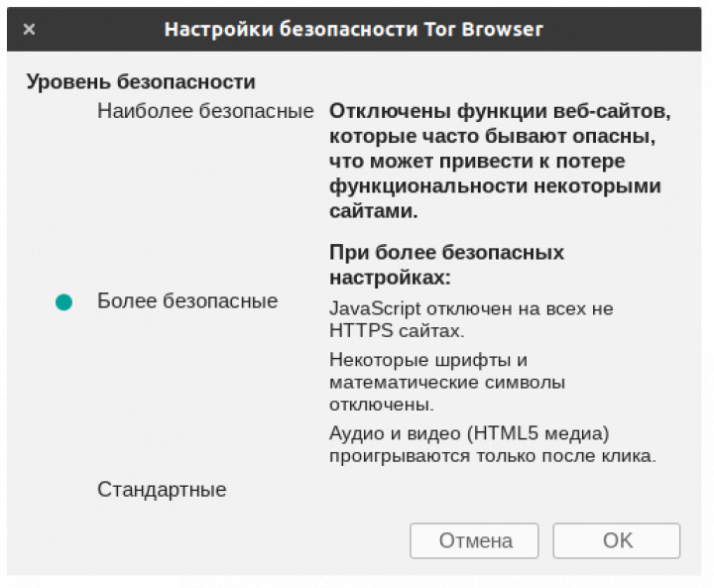The height and width of the screenshot is (588, 714).
Task: Click the "Аудио и видео (HTML5 медиа)" text
Action: (x=468, y=432)
